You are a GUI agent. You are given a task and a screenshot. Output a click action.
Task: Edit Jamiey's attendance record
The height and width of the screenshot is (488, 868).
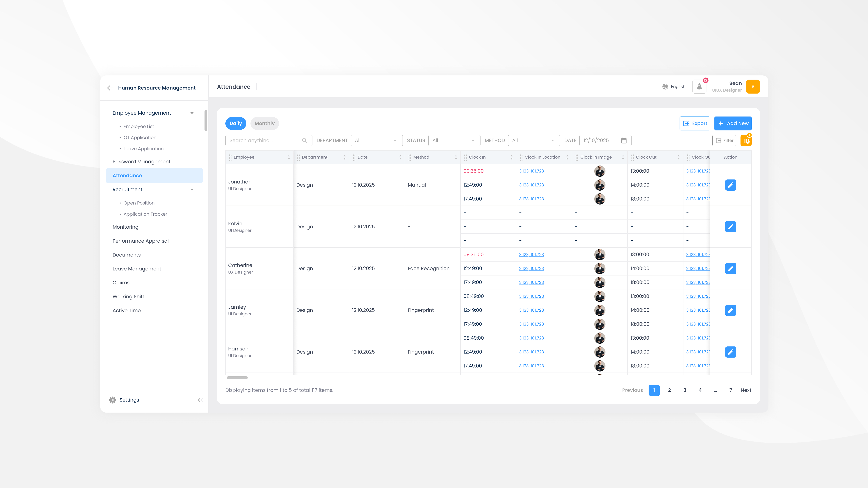click(x=731, y=310)
